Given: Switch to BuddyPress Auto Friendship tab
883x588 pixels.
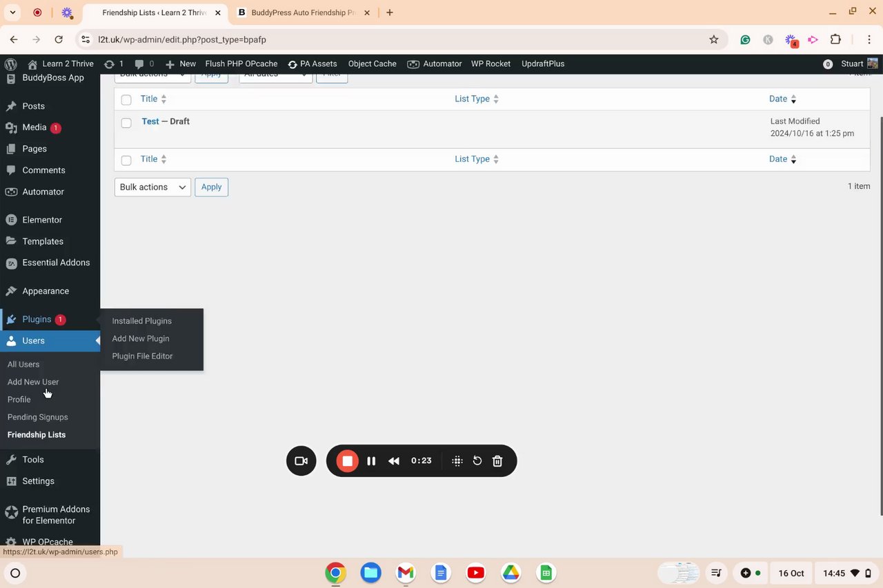Looking at the screenshot, I should (x=302, y=12).
